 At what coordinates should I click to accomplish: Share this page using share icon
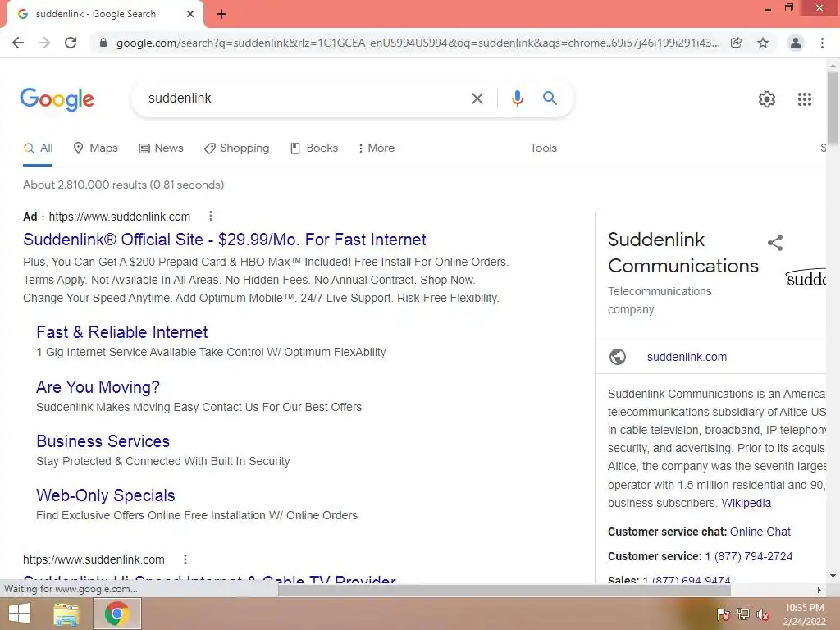tap(737, 43)
